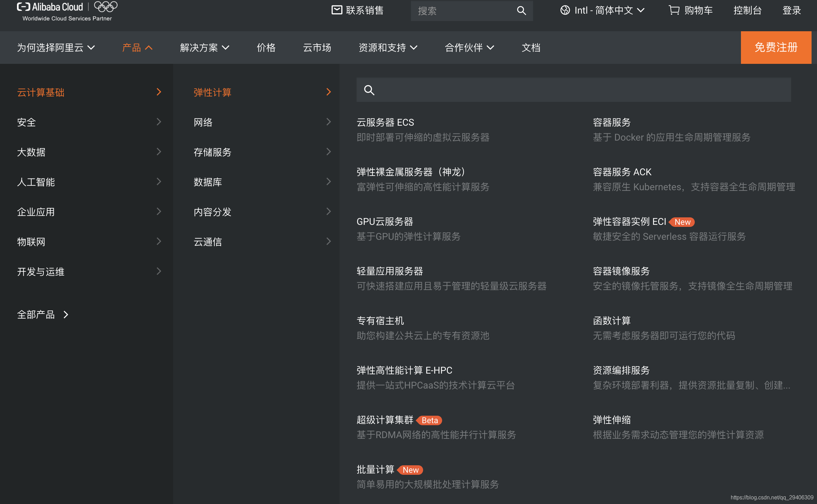The height and width of the screenshot is (504, 817).
Task: Expand the 解决方案 dropdown
Action: point(205,48)
